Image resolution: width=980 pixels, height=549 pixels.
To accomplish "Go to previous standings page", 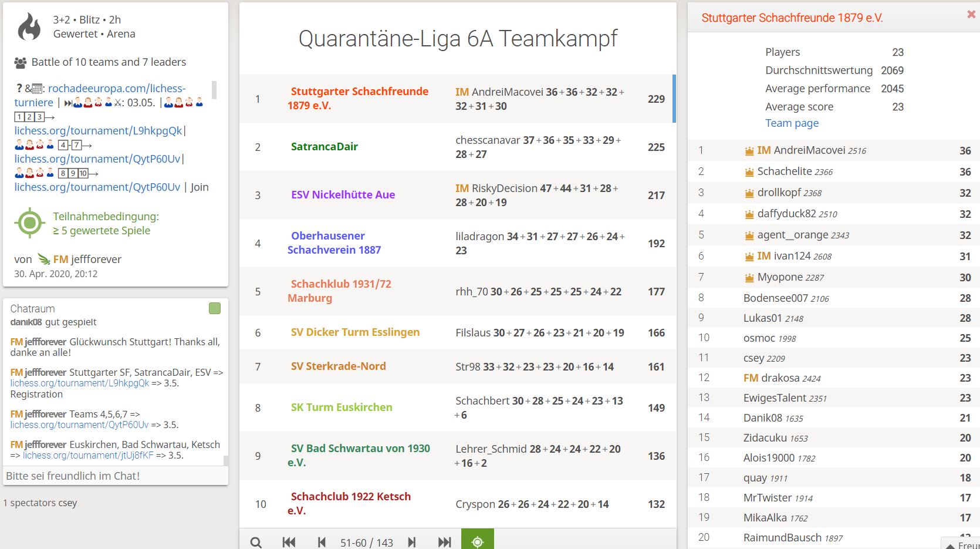I will pyautogui.click(x=322, y=543).
